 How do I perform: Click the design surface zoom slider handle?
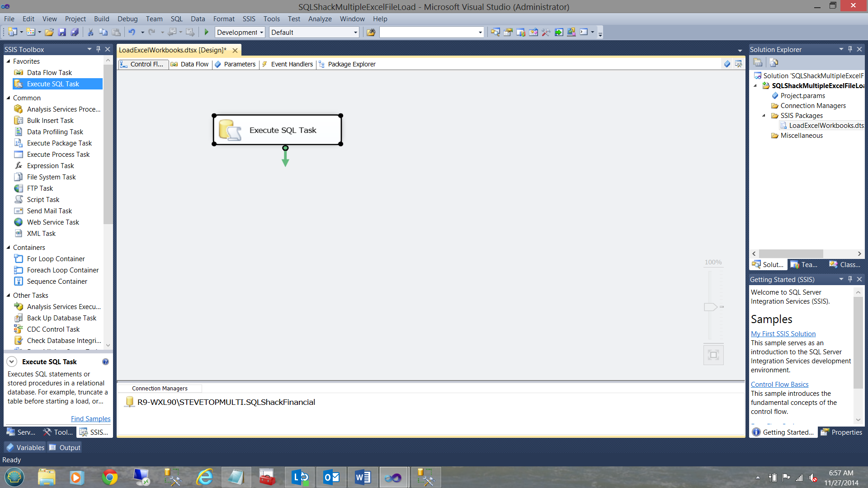[x=710, y=307]
